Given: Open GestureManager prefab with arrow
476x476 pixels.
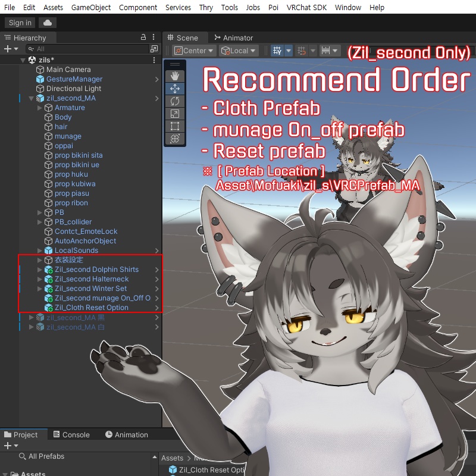Looking at the screenshot, I should click(156, 79).
